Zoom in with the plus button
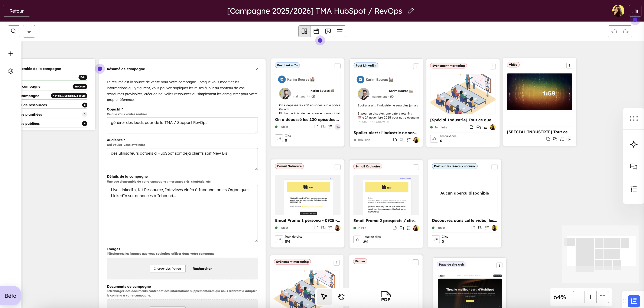 [x=591, y=297]
